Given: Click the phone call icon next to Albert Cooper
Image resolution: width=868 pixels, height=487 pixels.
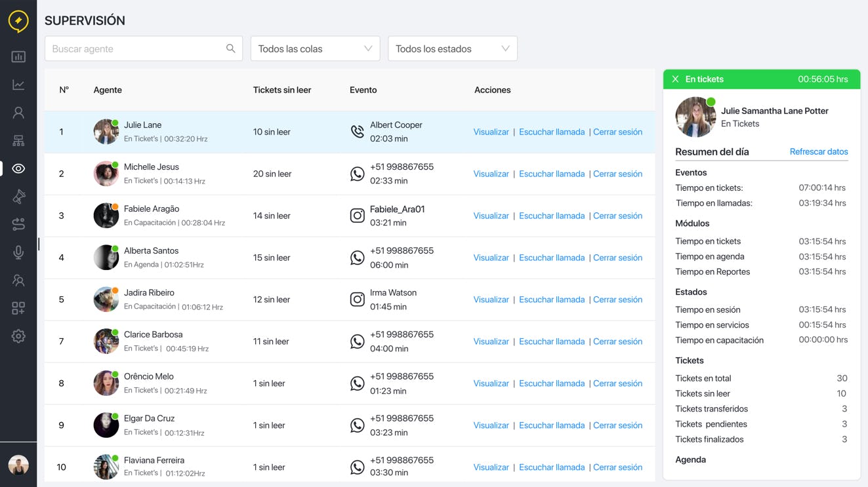Looking at the screenshot, I should click(357, 131).
